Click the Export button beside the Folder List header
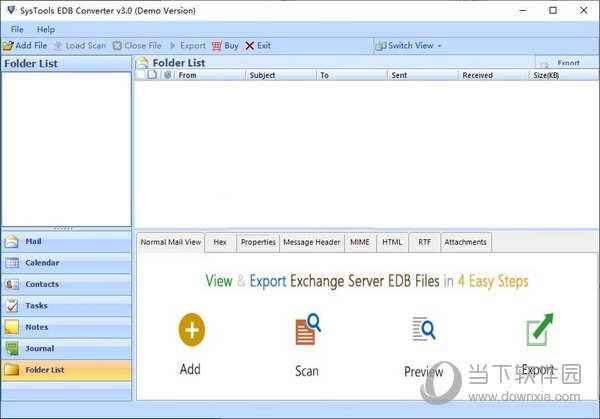Screen dimensions: 600x419 (x=566, y=63)
